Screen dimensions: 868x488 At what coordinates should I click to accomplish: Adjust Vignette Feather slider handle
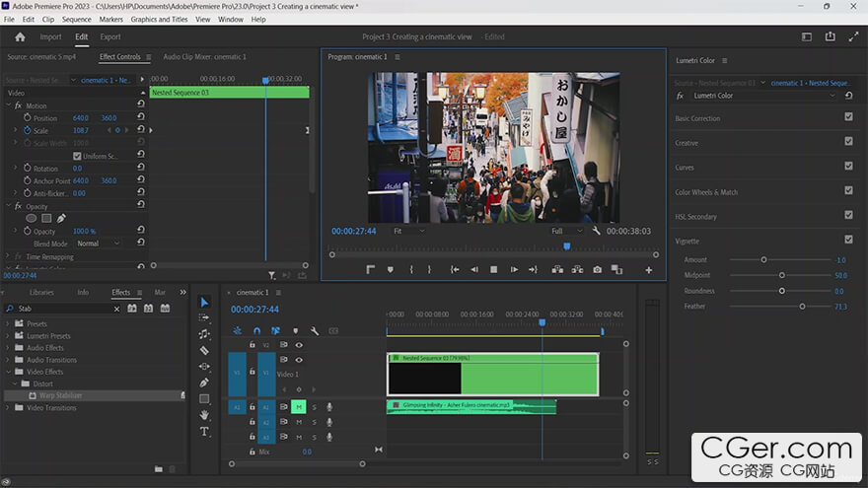pos(802,306)
